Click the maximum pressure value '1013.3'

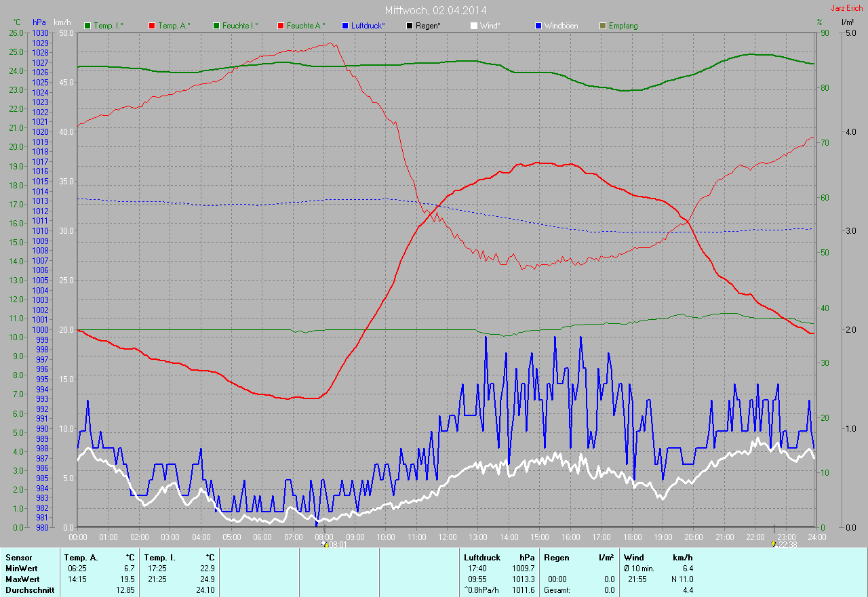pos(524,579)
